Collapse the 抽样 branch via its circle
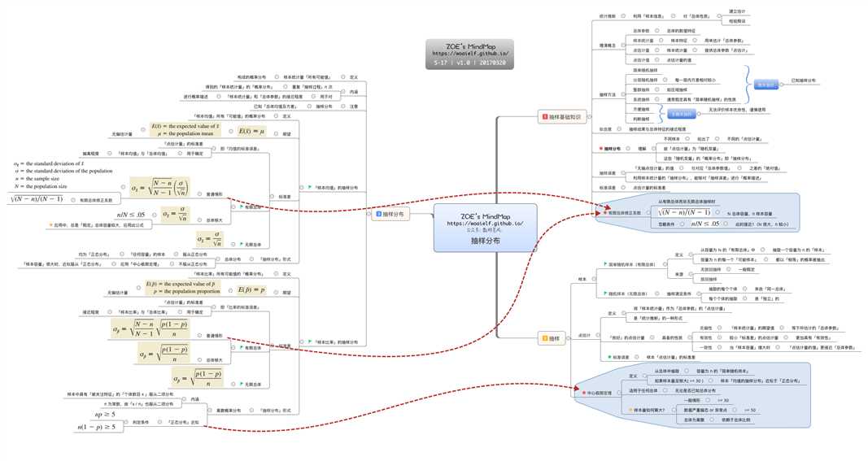 568,338
